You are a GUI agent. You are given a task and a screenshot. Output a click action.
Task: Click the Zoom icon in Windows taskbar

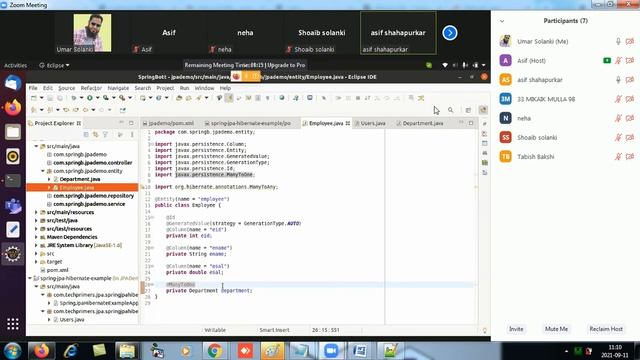tap(331, 351)
